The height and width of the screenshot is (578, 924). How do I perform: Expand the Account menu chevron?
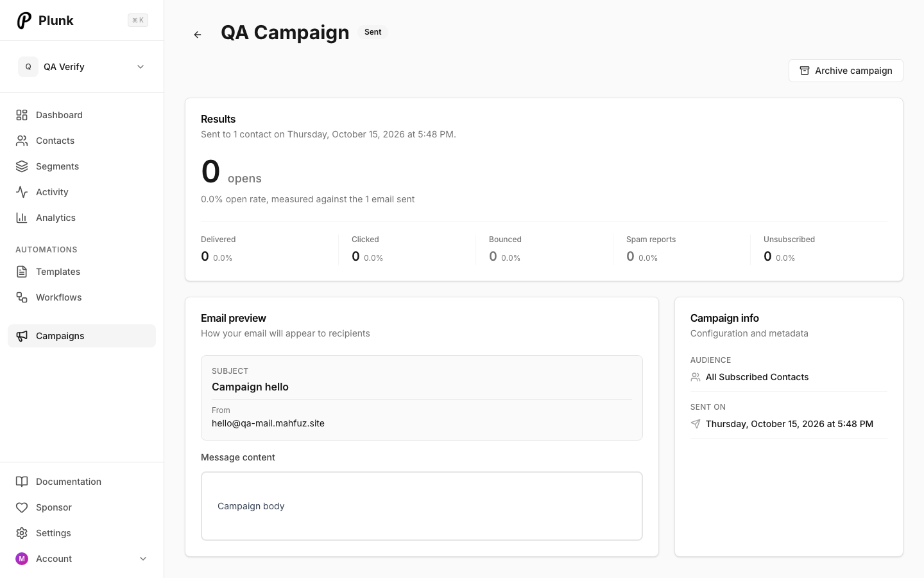coord(143,559)
